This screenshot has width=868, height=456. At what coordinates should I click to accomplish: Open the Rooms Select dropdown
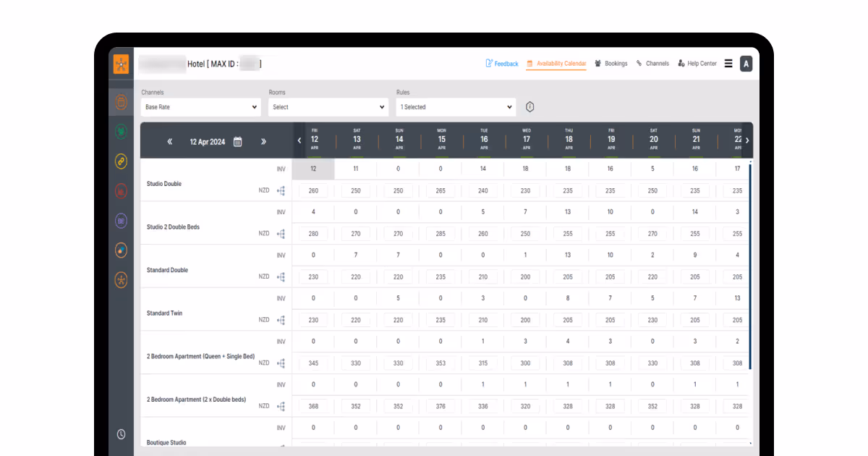click(328, 107)
